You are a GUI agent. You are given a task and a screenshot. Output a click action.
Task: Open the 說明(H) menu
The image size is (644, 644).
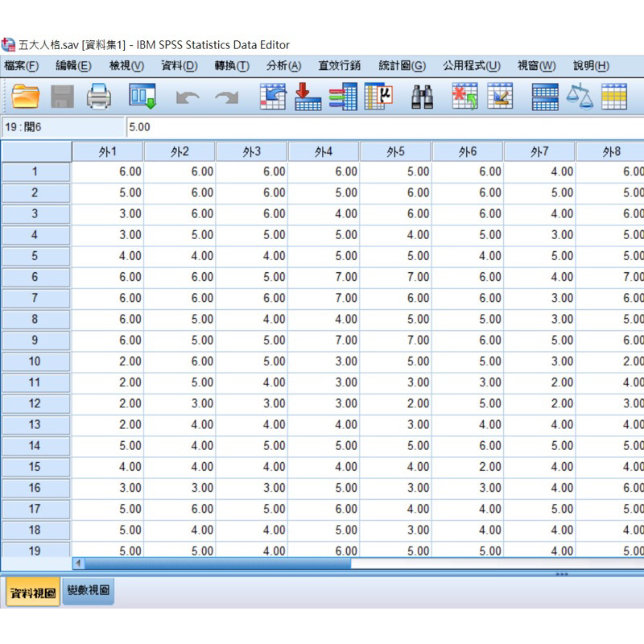[x=591, y=66]
